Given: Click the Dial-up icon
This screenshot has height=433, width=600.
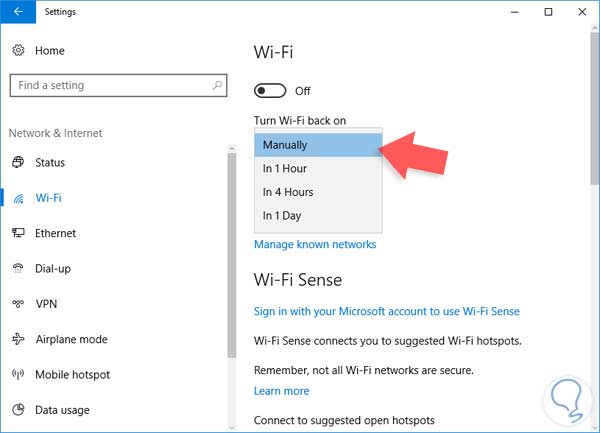Looking at the screenshot, I should 18,269.
